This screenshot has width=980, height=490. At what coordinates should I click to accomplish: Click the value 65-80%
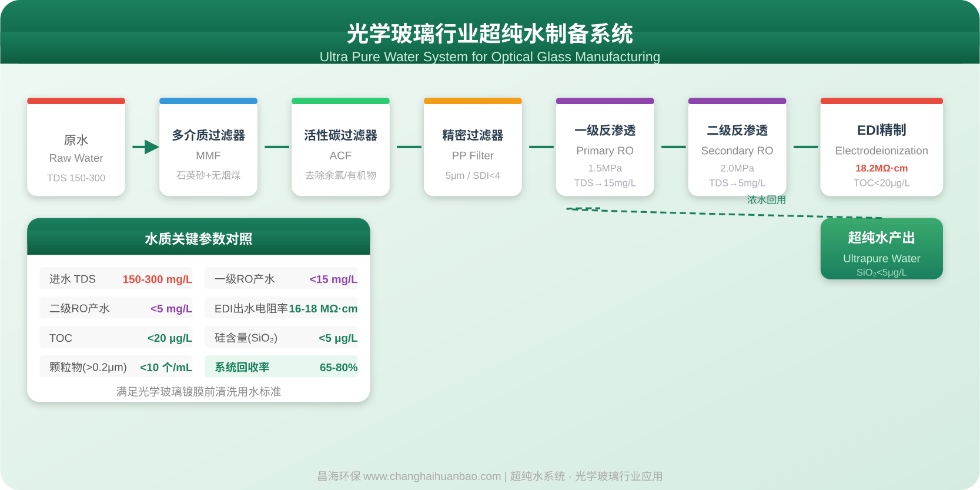pyautogui.click(x=339, y=368)
